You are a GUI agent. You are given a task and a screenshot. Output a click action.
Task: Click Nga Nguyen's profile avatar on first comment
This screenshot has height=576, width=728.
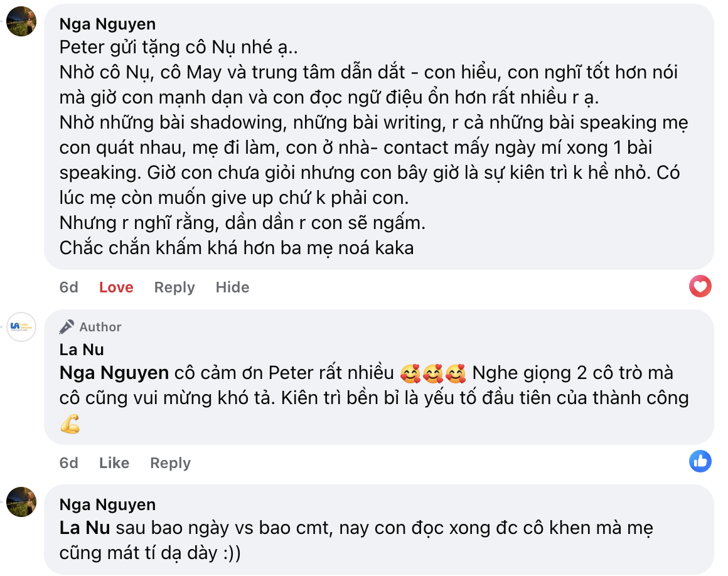pyautogui.click(x=21, y=20)
